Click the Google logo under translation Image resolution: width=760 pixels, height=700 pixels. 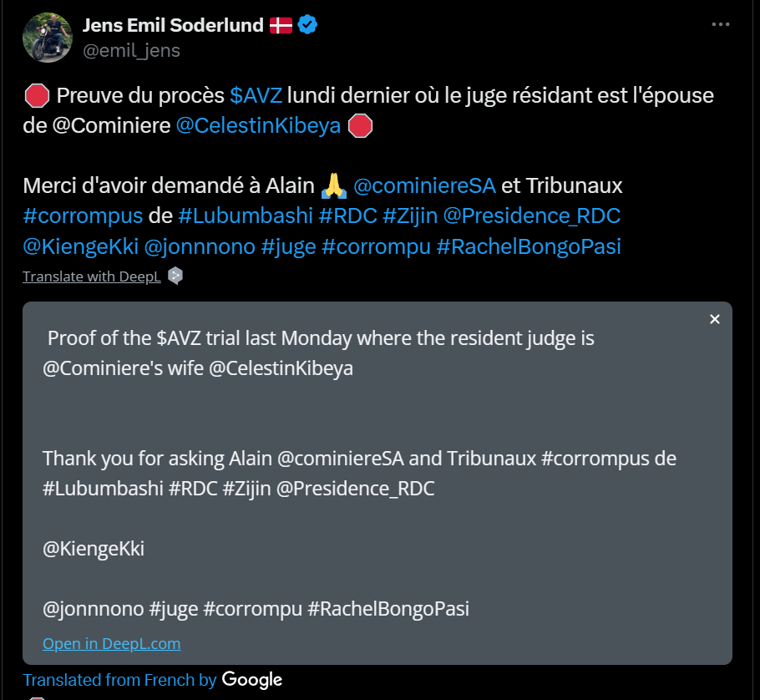tap(252, 680)
